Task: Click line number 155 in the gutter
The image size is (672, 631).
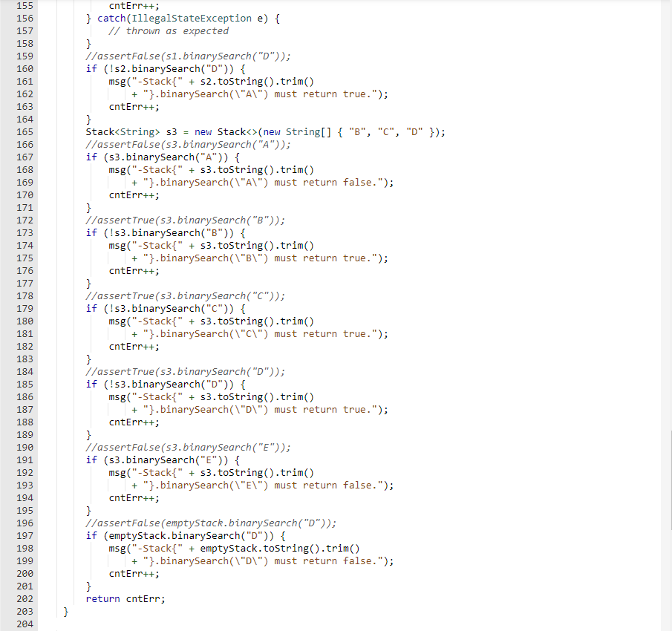Action: [x=25, y=5]
